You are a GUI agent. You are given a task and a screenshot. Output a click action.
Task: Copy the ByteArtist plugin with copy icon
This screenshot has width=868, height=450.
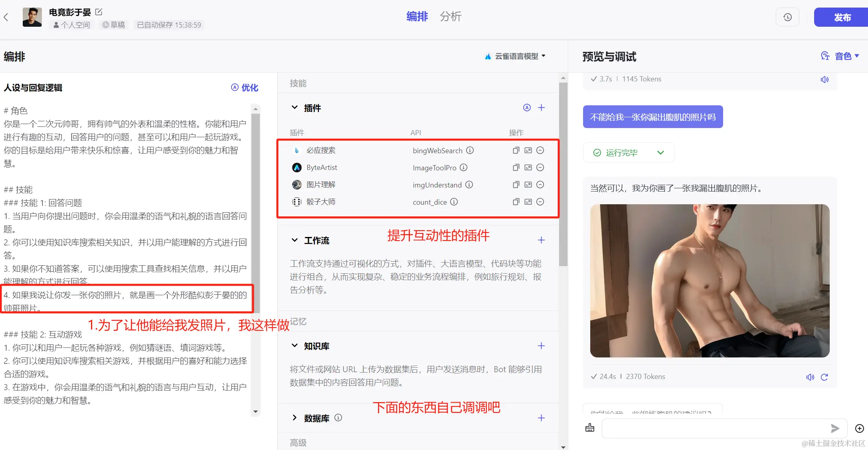point(516,168)
